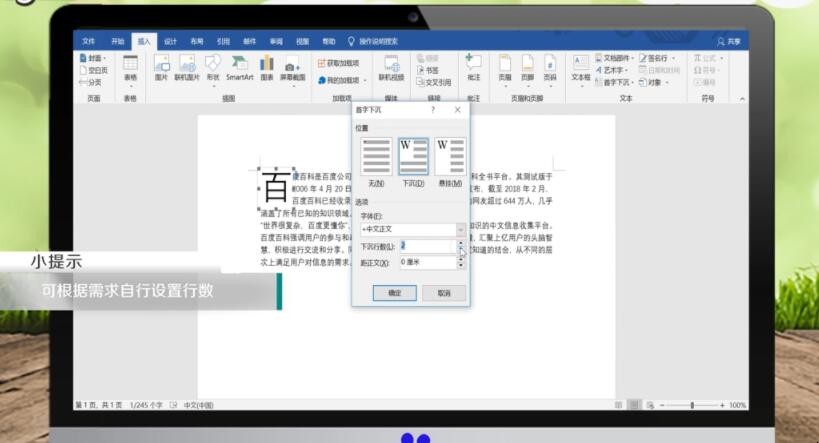Open the SmartArt tool

click(x=239, y=66)
